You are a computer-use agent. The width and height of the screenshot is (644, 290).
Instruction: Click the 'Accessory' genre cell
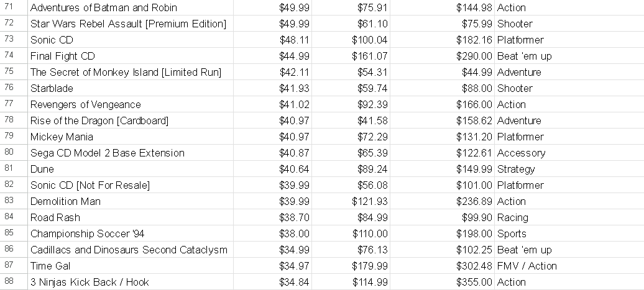click(x=521, y=153)
